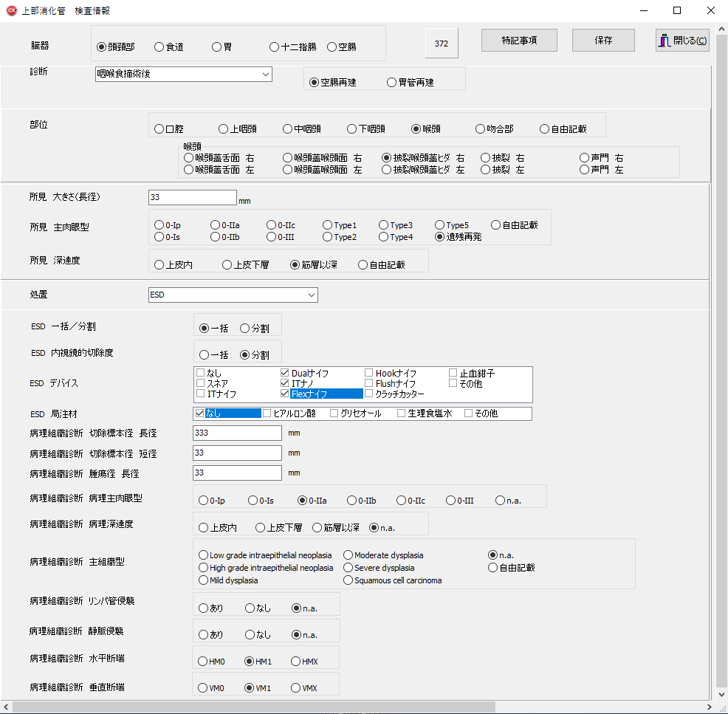Choose 下咽頭 as the site
This screenshot has height=714, width=728.
353,129
